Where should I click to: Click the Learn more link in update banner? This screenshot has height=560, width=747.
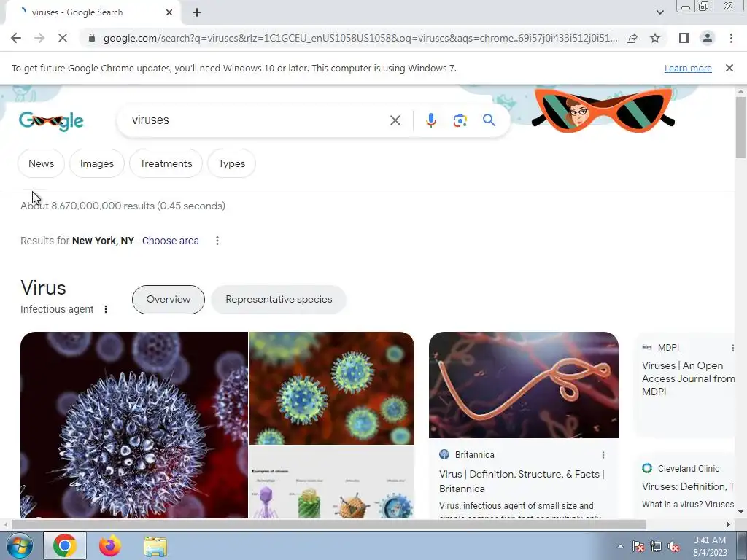[688, 68]
